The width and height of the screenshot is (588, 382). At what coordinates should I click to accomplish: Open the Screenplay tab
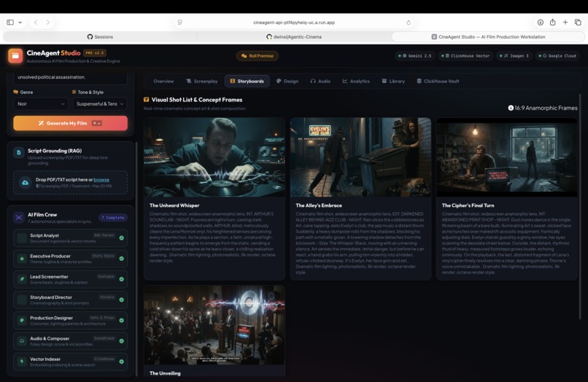(x=202, y=81)
